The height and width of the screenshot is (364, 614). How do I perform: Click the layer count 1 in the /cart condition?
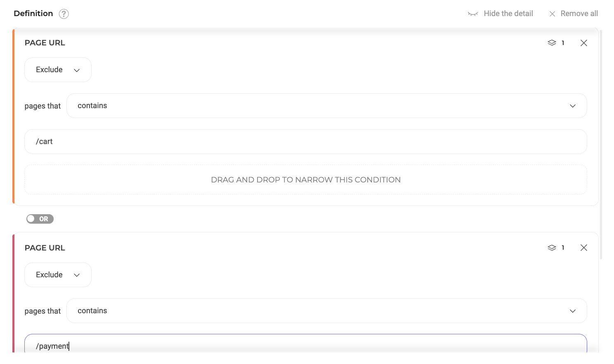[x=563, y=43]
